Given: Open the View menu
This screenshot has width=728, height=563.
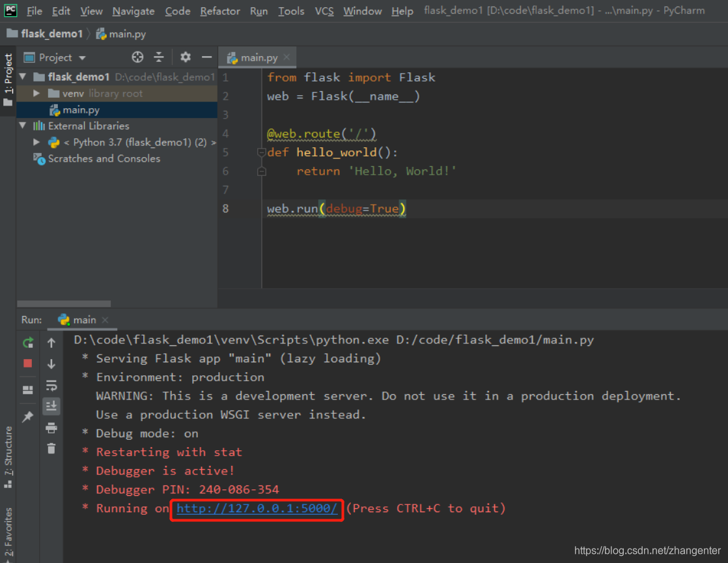Looking at the screenshot, I should 91,10.
